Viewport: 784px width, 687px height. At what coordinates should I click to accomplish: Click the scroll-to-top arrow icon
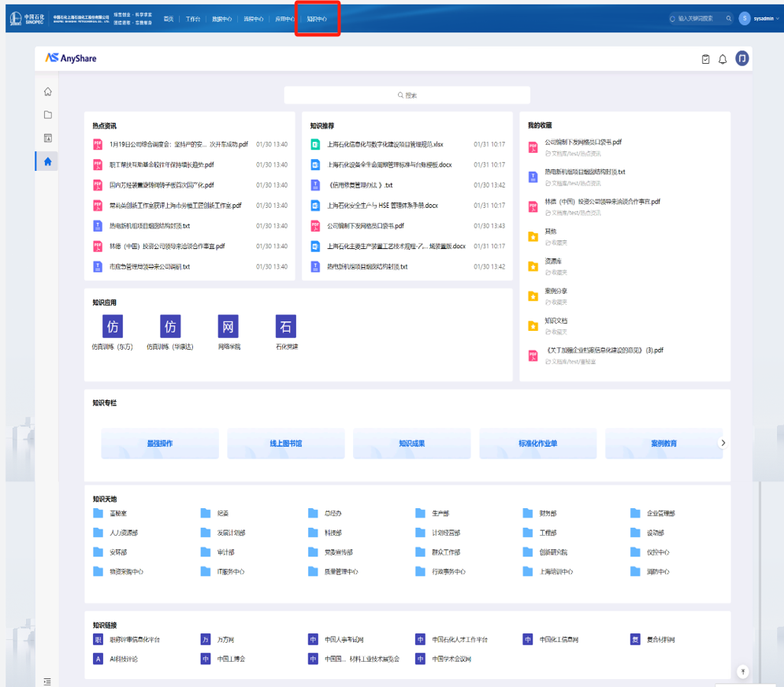742,671
